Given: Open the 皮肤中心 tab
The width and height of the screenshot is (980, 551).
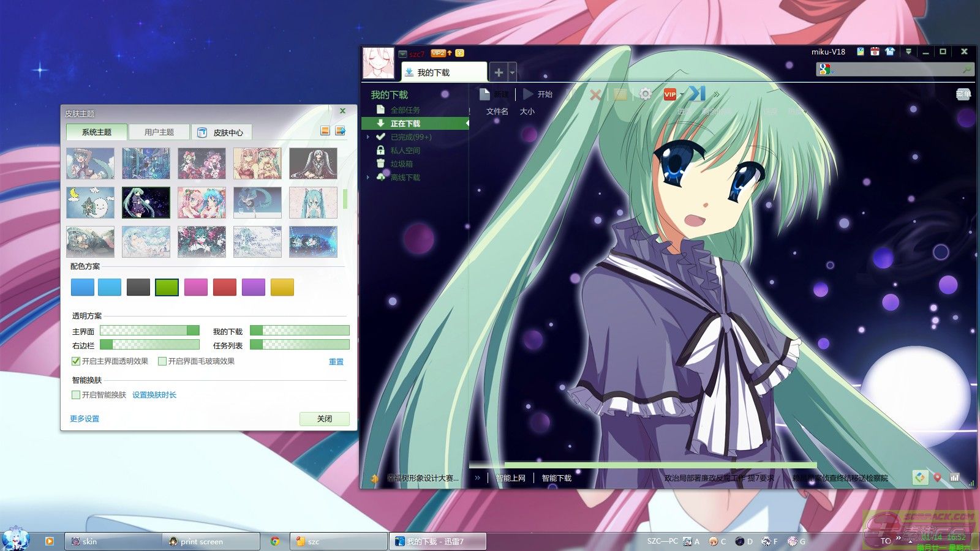Looking at the screenshot, I should pyautogui.click(x=222, y=132).
